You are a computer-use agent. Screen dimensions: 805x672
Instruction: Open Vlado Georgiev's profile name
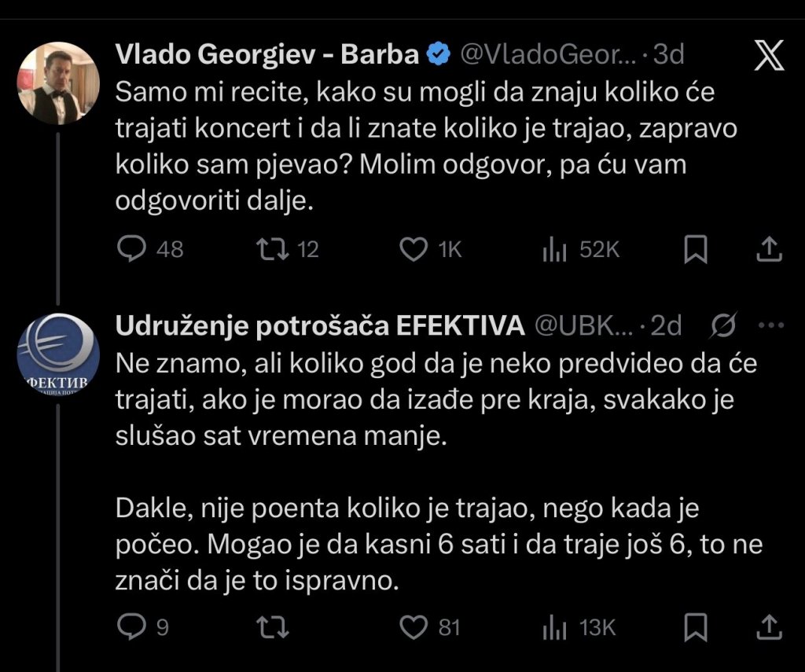[x=266, y=54]
